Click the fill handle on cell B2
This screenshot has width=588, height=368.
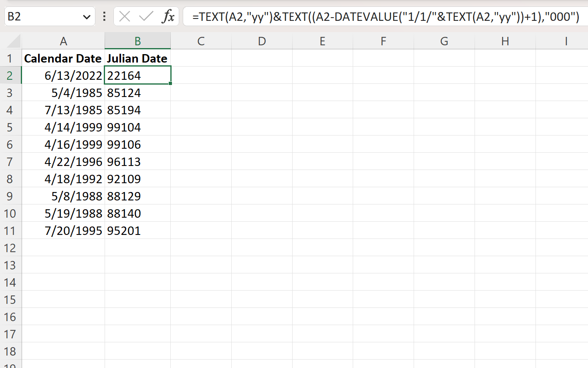click(x=170, y=83)
